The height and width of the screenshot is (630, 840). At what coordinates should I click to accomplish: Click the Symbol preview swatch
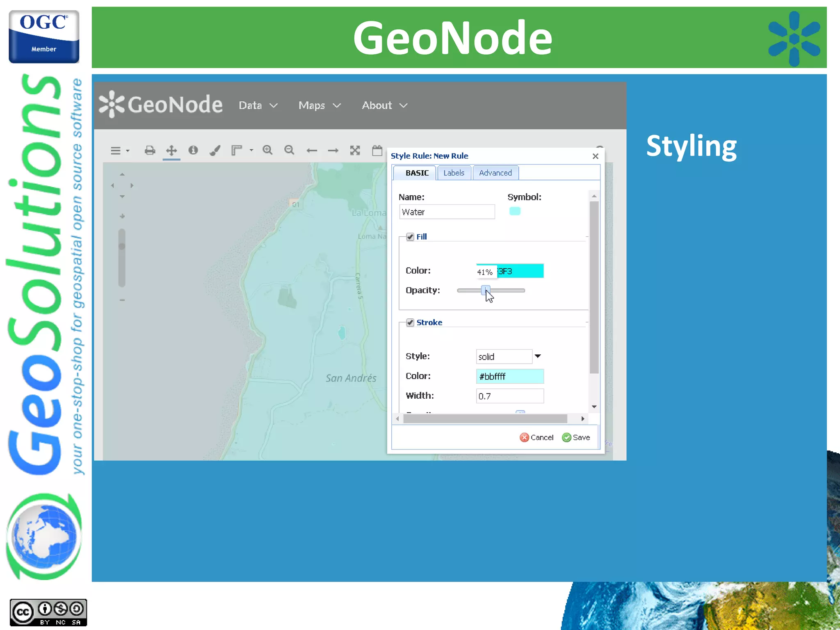(515, 211)
